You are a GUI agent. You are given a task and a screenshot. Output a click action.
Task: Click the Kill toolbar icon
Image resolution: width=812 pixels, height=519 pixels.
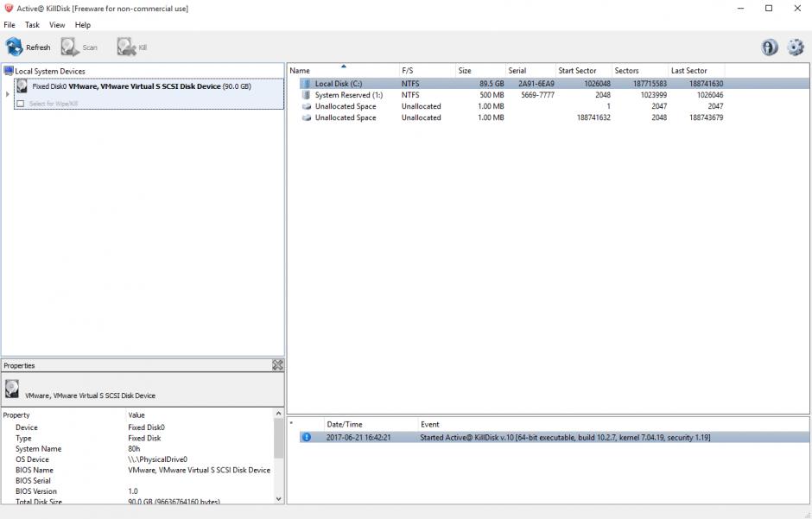pyautogui.click(x=126, y=47)
